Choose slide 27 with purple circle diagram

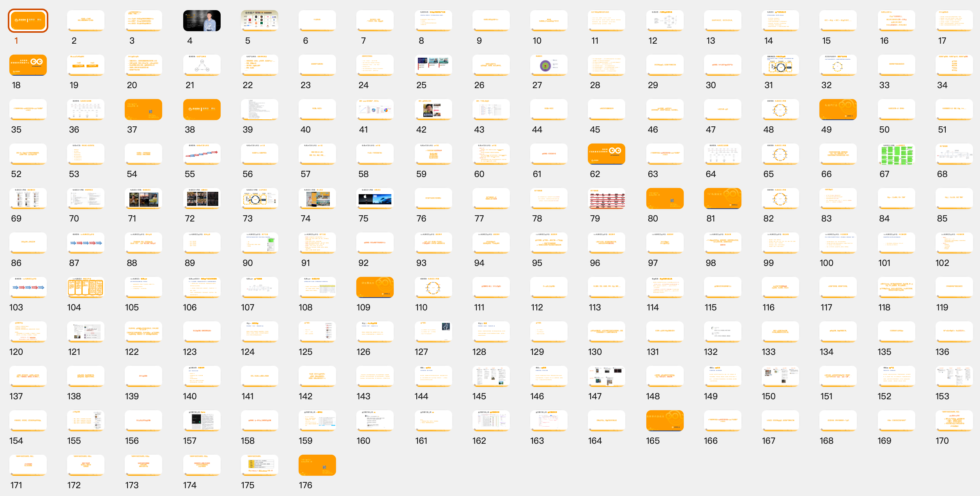(548, 65)
